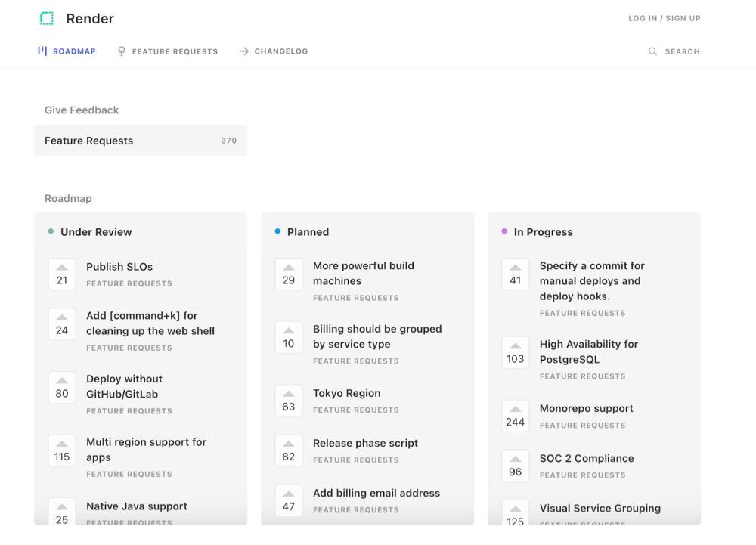756x545 pixels.
Task: Upvote Deploy without GitHub/GitLab
Action: point(62,387)
